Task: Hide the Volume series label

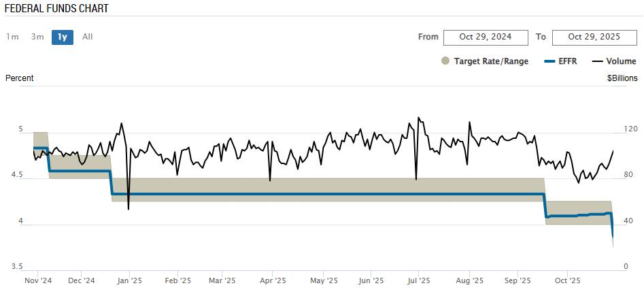Action: click(x=622, y=61)
